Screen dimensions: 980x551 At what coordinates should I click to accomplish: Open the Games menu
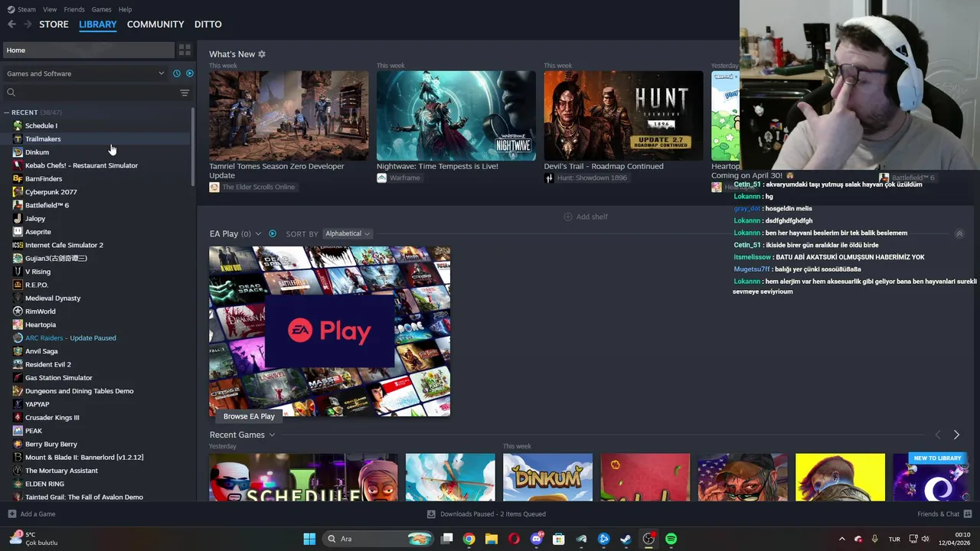pos(101,9)
